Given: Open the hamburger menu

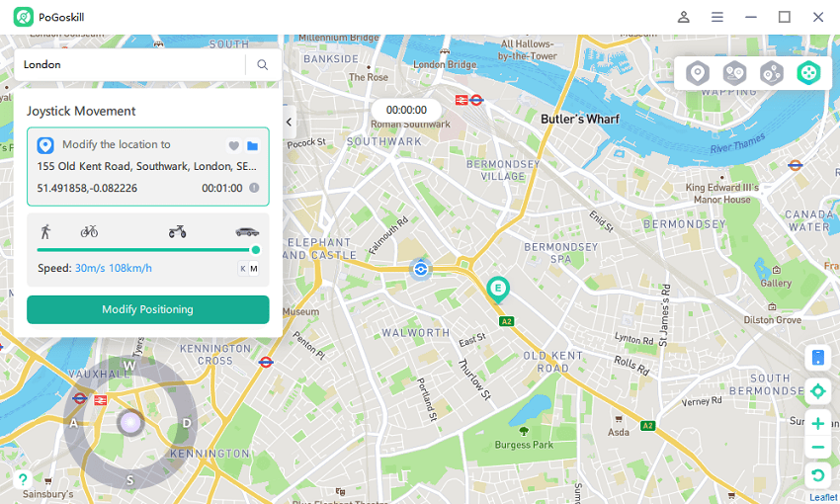Looking at the screenshot, I should (717, 17).
